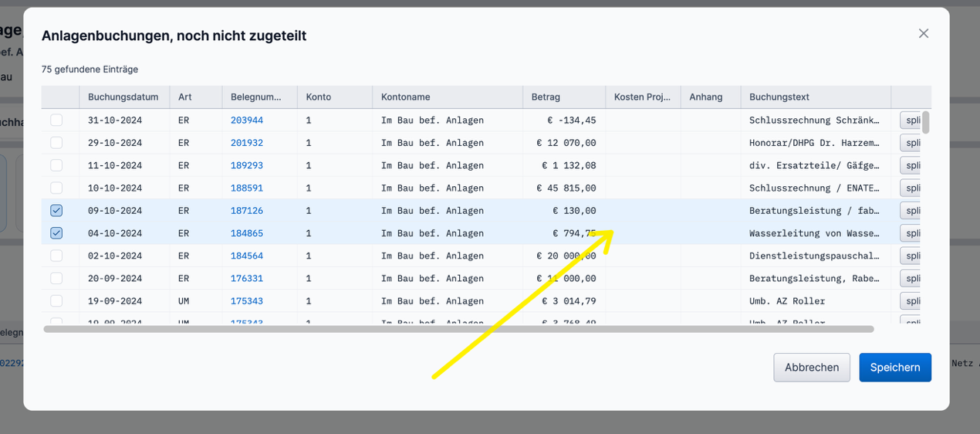
Task: Split the div. Ersatzteile row
Action: point(911,165)
